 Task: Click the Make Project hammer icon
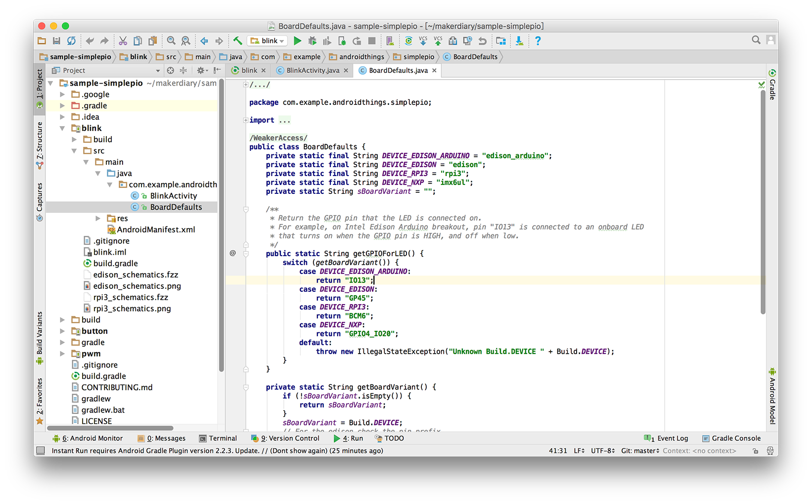point(238,41)
